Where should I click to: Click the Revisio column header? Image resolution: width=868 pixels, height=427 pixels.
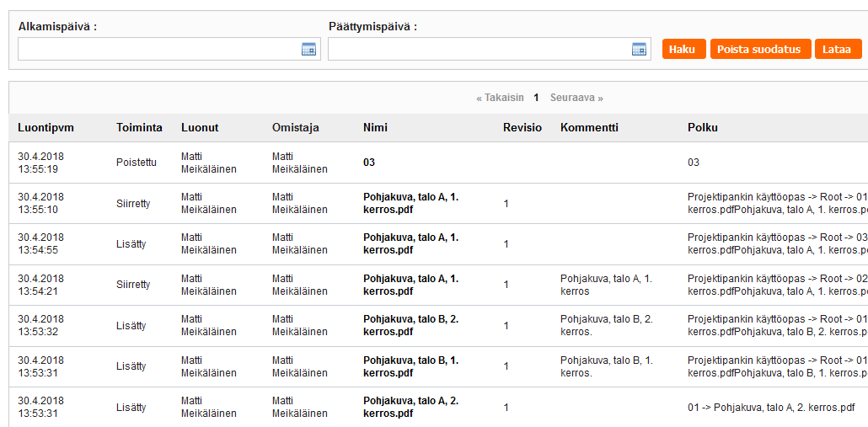522,128
